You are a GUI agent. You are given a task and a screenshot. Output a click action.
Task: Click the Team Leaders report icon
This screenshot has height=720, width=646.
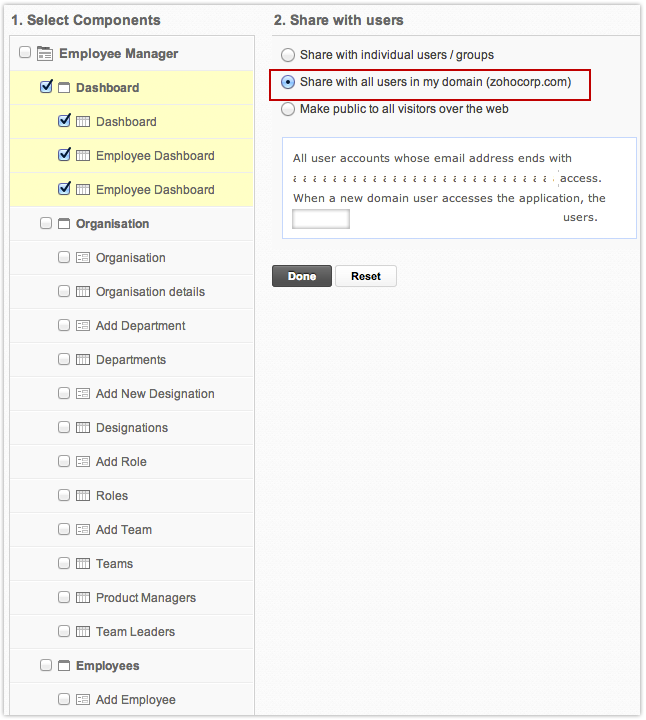83,631
